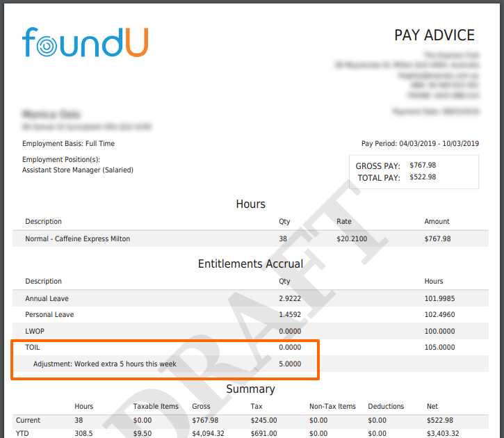
Task: Click the Deductions column header in Summary
Action: coord(386,406)
